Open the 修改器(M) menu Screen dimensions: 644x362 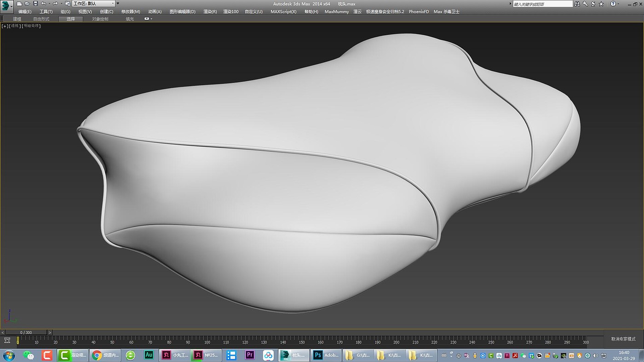coord(131,11)
